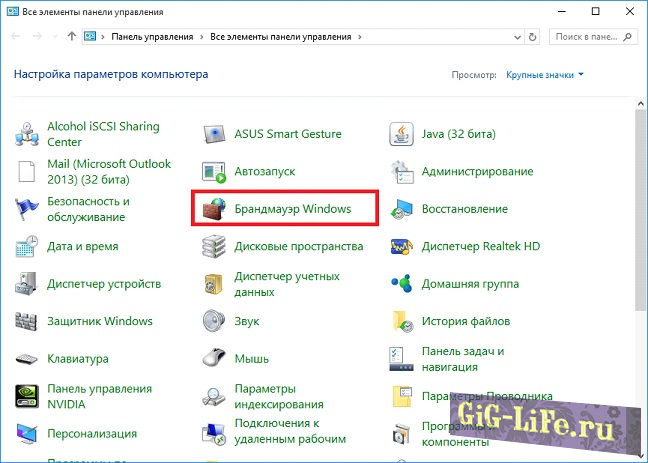
Task: Open the Домашняя группа icon
Action: pos(402,284)
